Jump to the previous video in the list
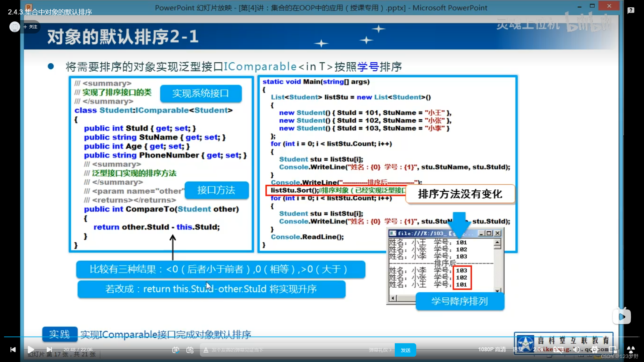This screenshot has height=362, width=644. [13, 350]
